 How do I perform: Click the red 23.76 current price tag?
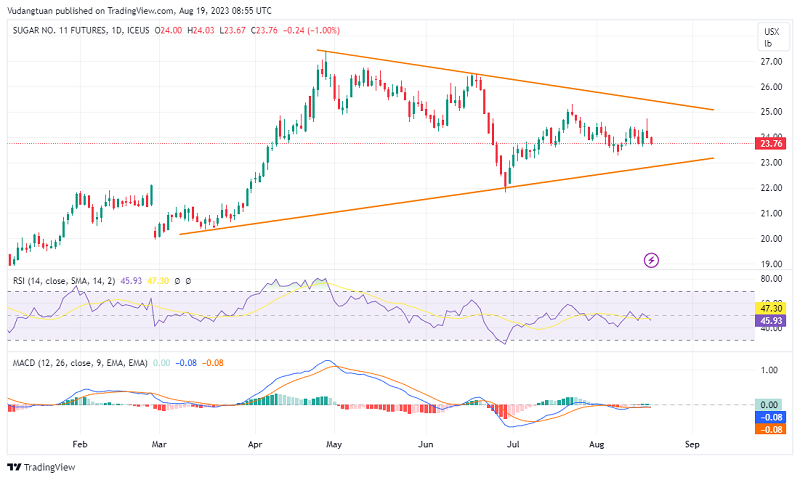click(x=772, y=143)
